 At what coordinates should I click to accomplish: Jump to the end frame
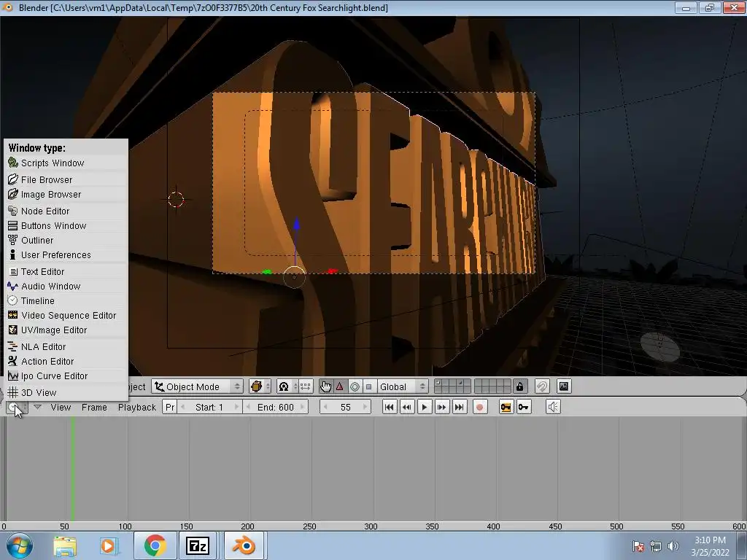point(460,407)
